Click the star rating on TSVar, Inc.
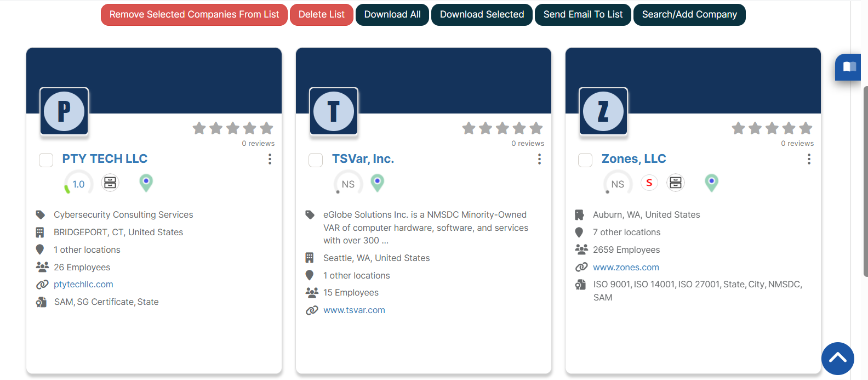 point(502,128)
